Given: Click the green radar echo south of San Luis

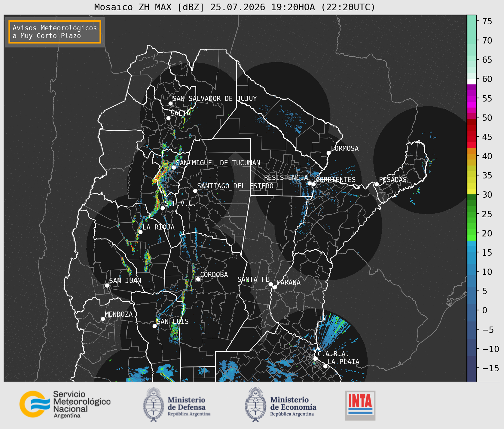Looking at the screenshot, I should (x=174, y=333).
